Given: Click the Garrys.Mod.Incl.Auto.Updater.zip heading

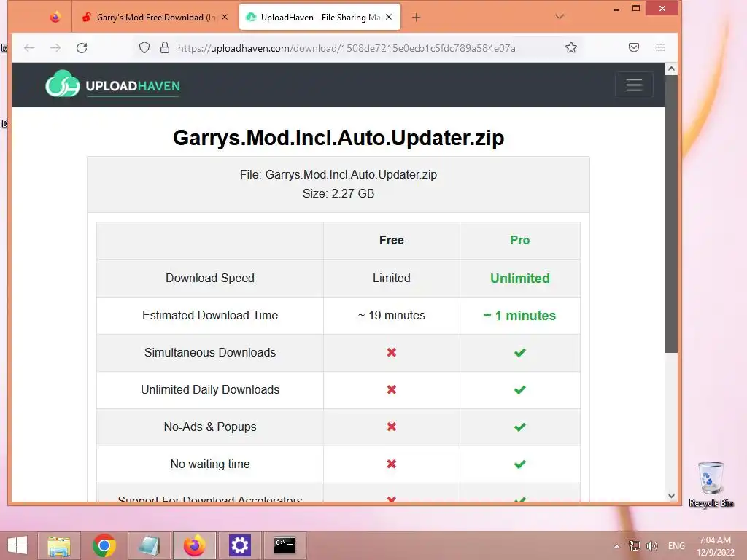Looking at the screenshot, I should coord(338,138).
